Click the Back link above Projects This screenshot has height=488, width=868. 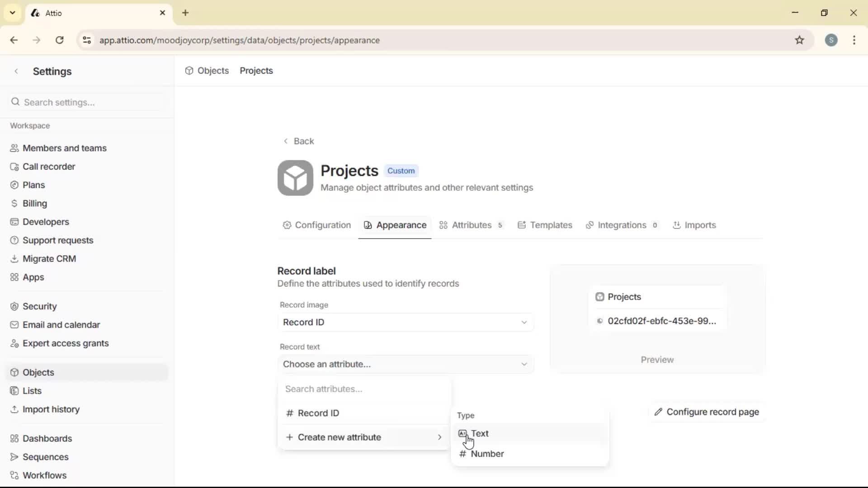pyautogui.click(x=298, y=141)
